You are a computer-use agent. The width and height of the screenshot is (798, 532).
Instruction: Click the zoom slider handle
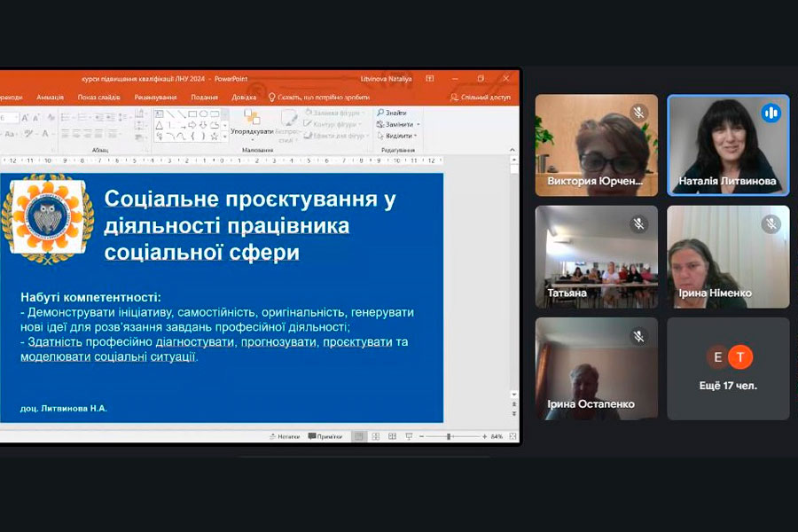pyautogui.click(x=450, y=436)
